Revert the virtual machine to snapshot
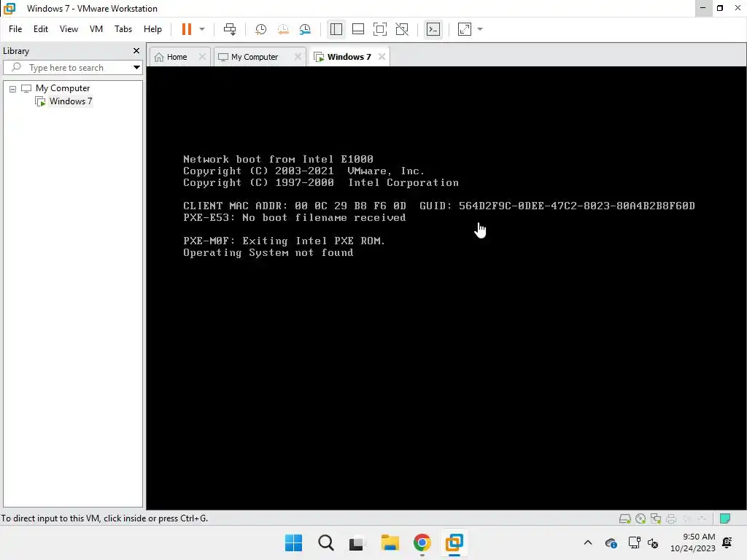 coord(283,29)
